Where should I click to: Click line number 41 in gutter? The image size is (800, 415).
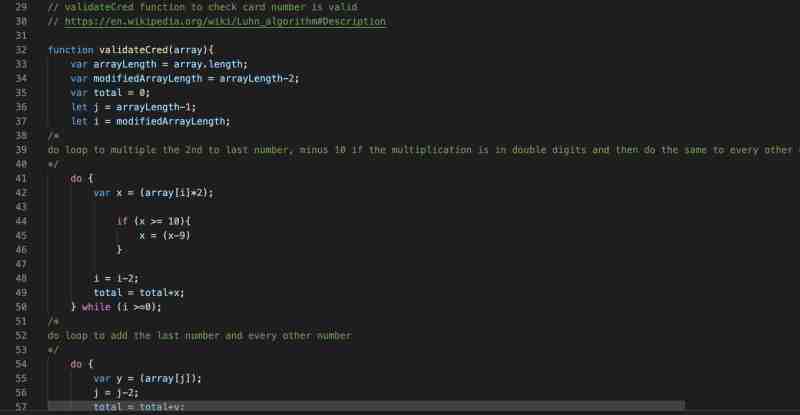coord(21,179)
